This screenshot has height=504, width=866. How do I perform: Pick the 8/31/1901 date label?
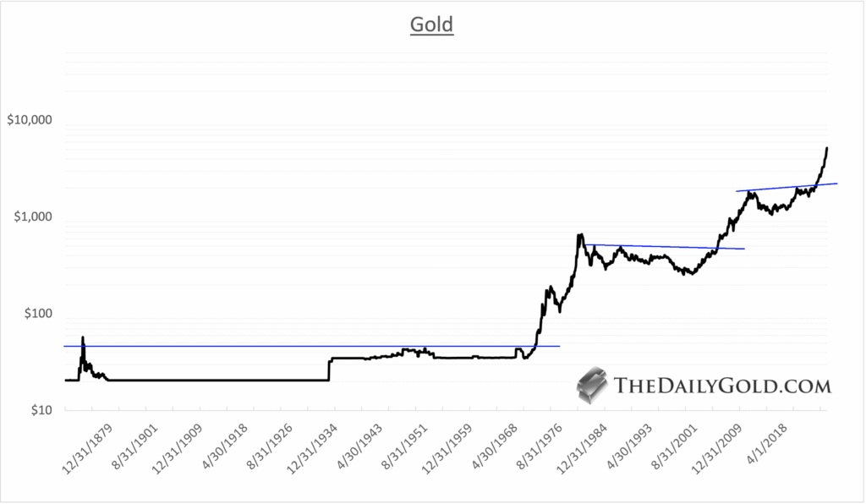coord(134,441)
